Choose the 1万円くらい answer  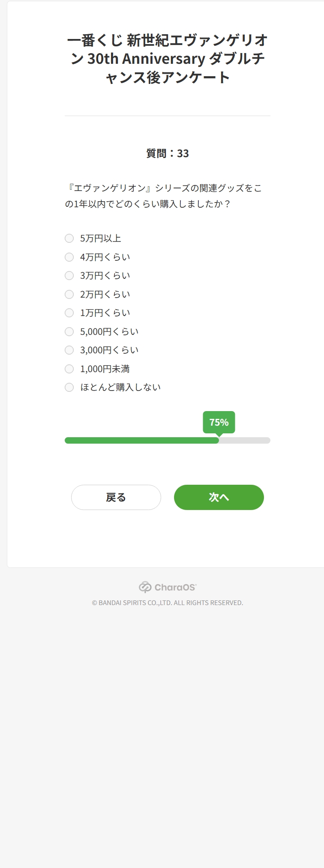tap(69, 313)
